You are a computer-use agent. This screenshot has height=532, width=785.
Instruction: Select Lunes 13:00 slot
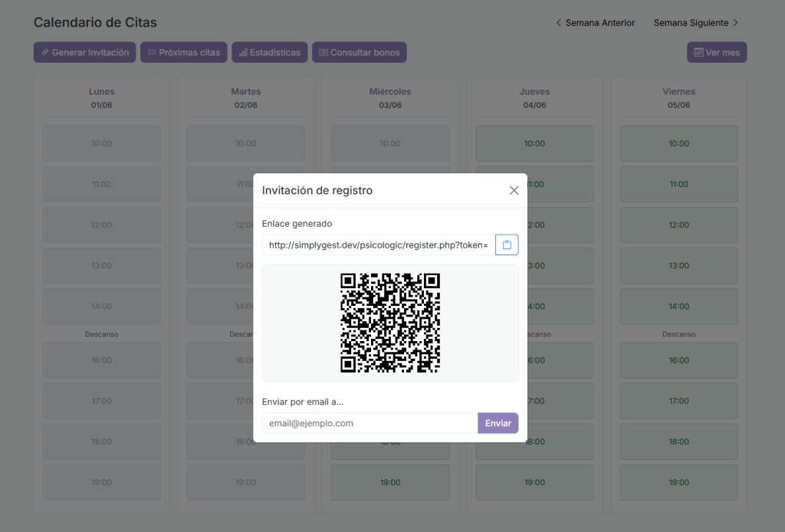102,265
